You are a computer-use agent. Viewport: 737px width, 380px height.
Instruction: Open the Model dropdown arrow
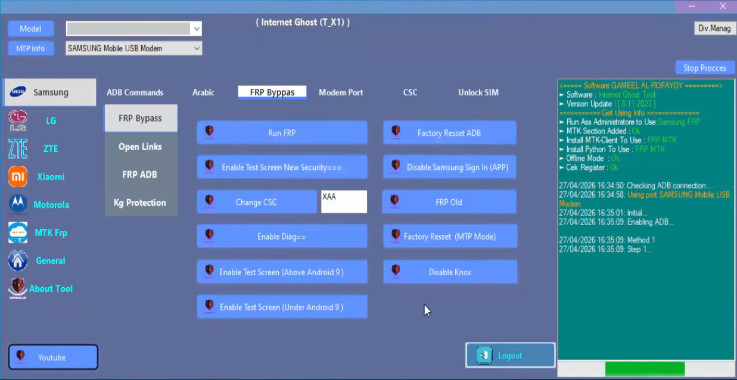(x=196, y=29)
